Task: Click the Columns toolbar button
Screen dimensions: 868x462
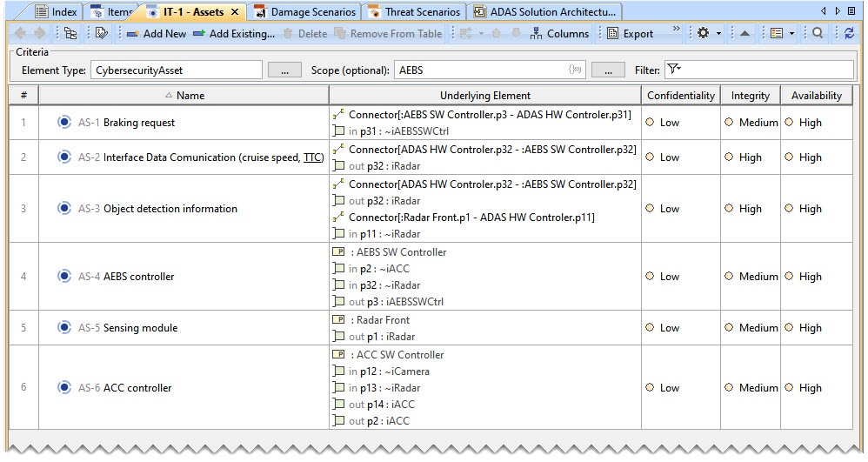Action: (559, 34)
